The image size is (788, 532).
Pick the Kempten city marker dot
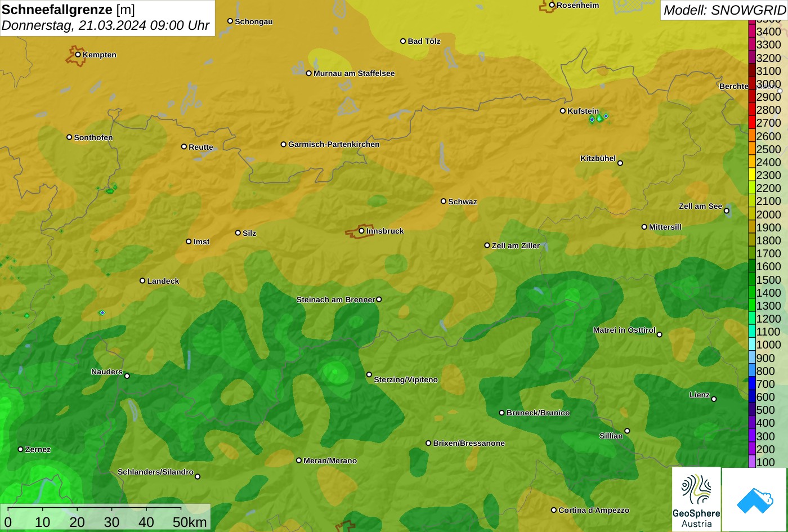(78, 55)
